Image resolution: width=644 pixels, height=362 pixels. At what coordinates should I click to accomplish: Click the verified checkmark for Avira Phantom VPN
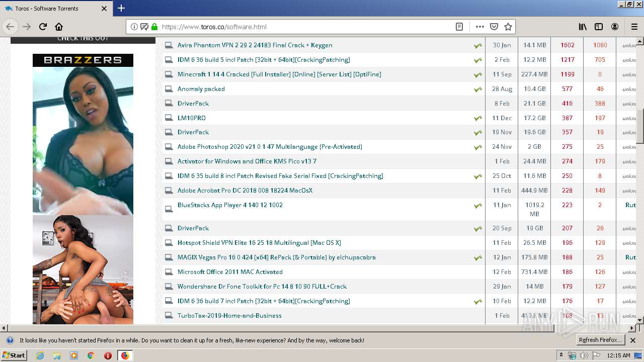[477, 46]
